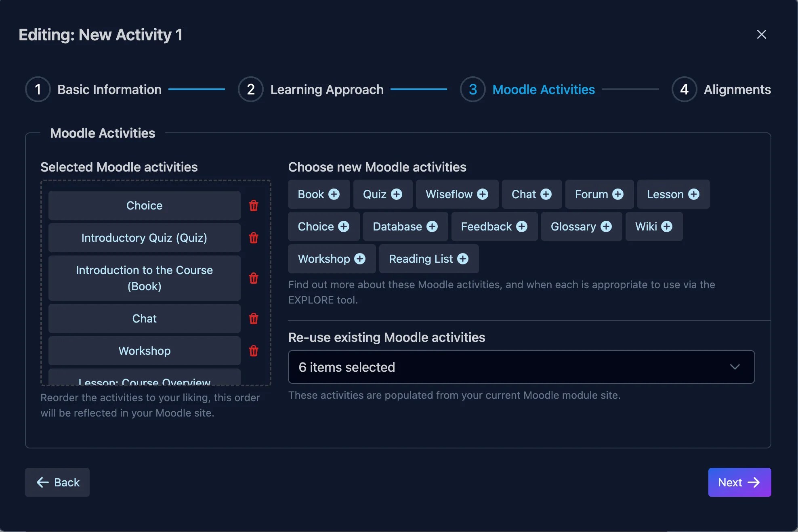This screenshot has width=798, height=532.
Task: Select the Introductory Quiz item in list
Action: (x=144, y=238)
